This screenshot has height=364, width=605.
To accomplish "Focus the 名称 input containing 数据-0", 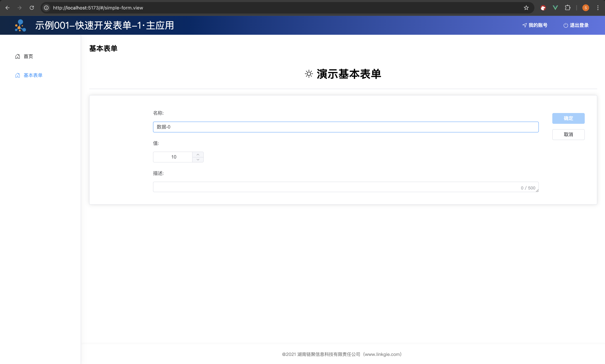I will pyautogui.click(x=346, y=127).
